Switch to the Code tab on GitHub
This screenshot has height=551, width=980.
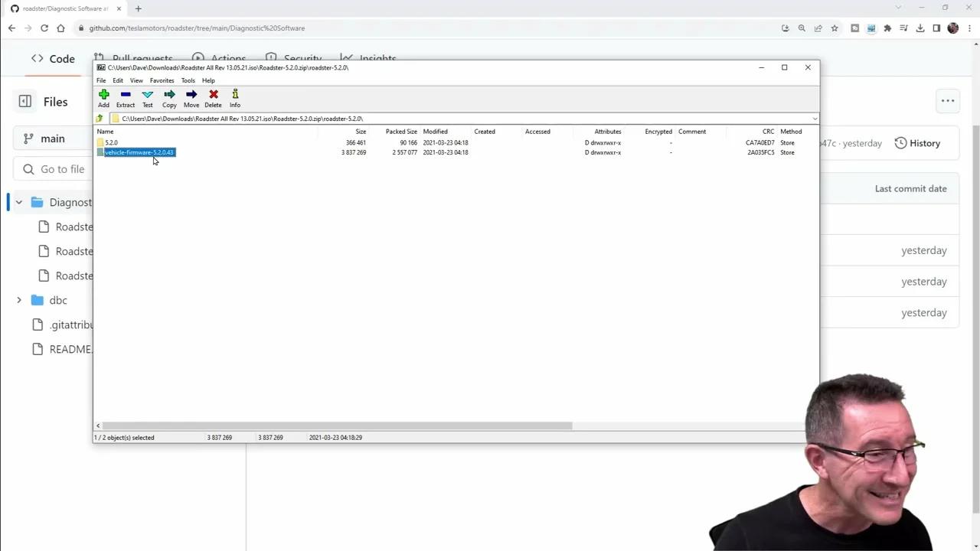[x=54, y=58]
